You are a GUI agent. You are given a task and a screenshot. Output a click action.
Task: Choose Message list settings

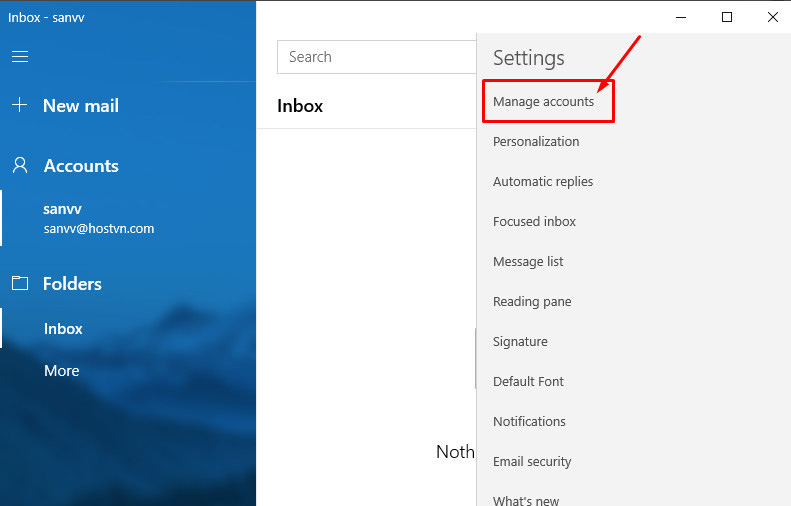pos(528,262)
